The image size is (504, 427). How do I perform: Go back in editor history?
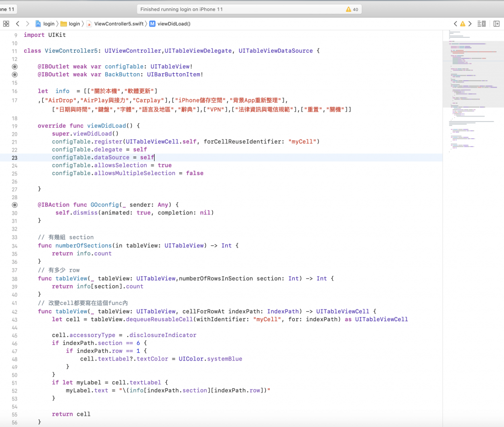(x=18, y=24)
